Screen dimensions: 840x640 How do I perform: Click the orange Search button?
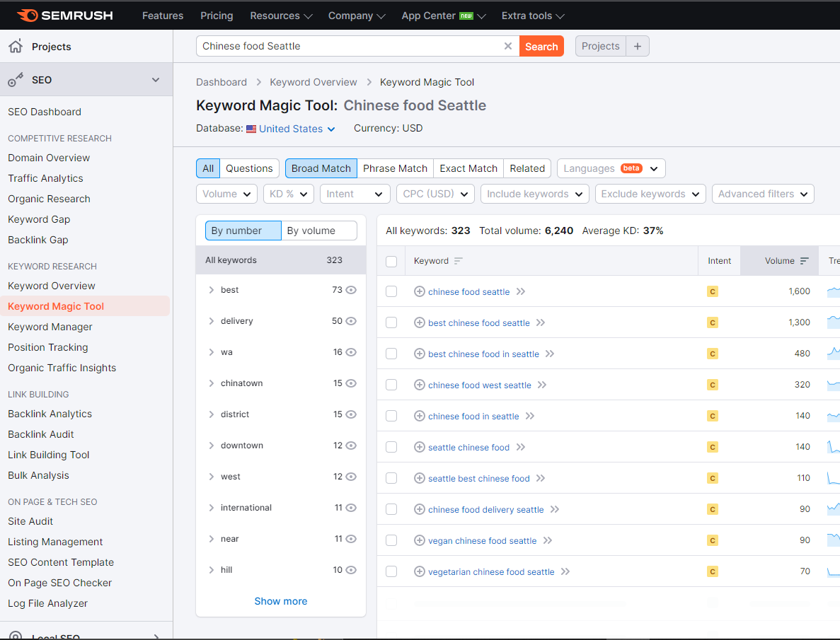[x=541, y=46]
